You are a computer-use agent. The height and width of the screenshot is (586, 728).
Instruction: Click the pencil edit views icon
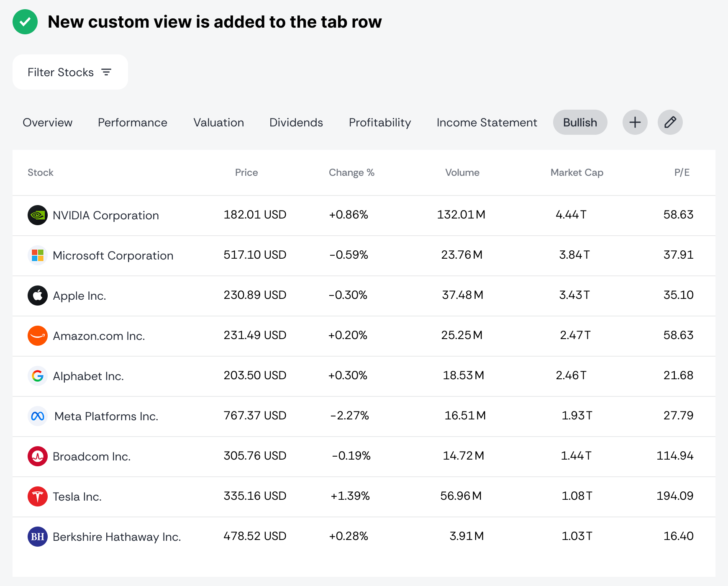point(670,122)
